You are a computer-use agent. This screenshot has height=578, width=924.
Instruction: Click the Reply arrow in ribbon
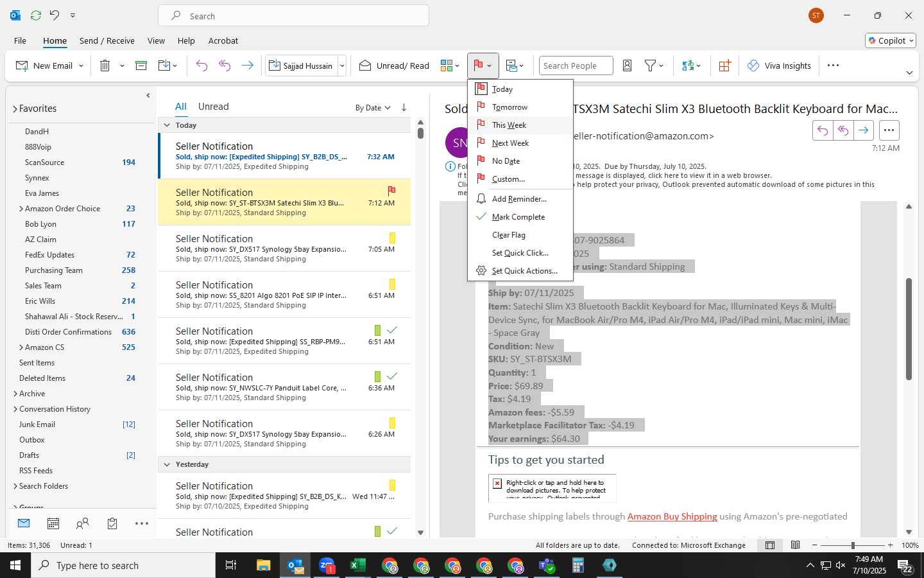click(x=201, y=66)
